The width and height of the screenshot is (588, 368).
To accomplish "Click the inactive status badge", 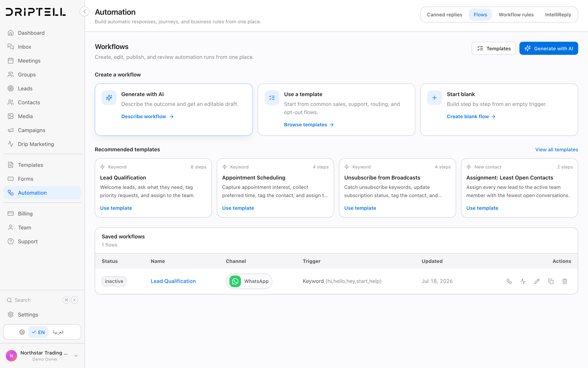I will click(x=114, y=281).
